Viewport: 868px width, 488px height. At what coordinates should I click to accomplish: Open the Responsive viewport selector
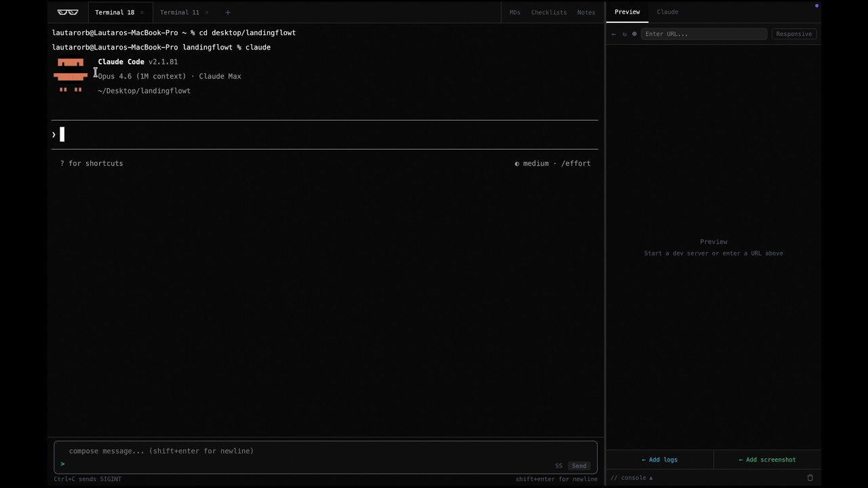point(794,34)
